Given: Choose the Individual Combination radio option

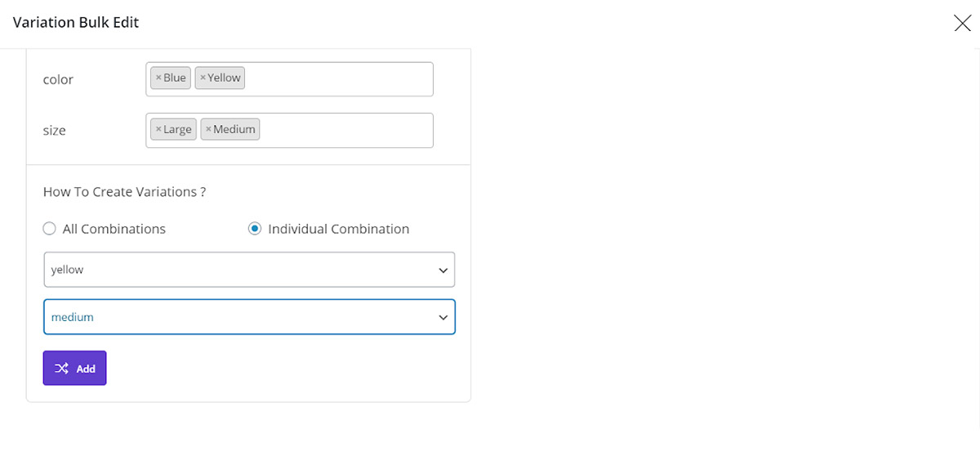Looking at the screenshot, I should [x=255, y=229].
